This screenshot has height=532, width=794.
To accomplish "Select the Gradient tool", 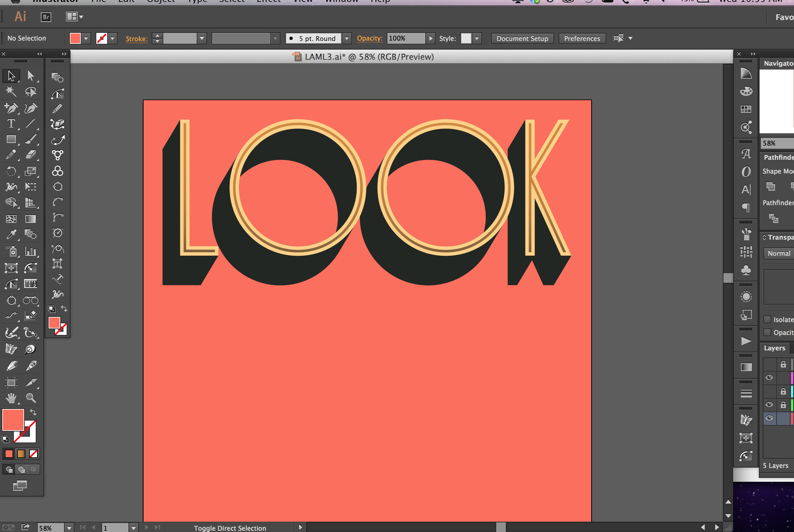I will (31, 219).
